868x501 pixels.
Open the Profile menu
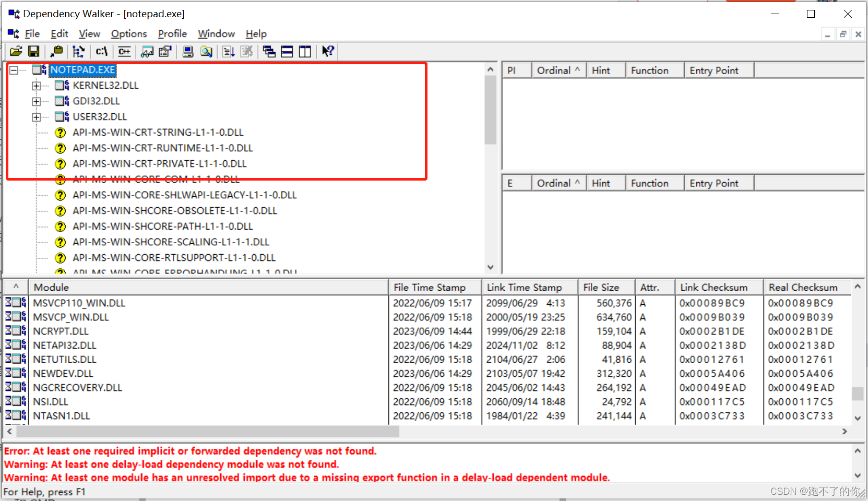(172, 33)
